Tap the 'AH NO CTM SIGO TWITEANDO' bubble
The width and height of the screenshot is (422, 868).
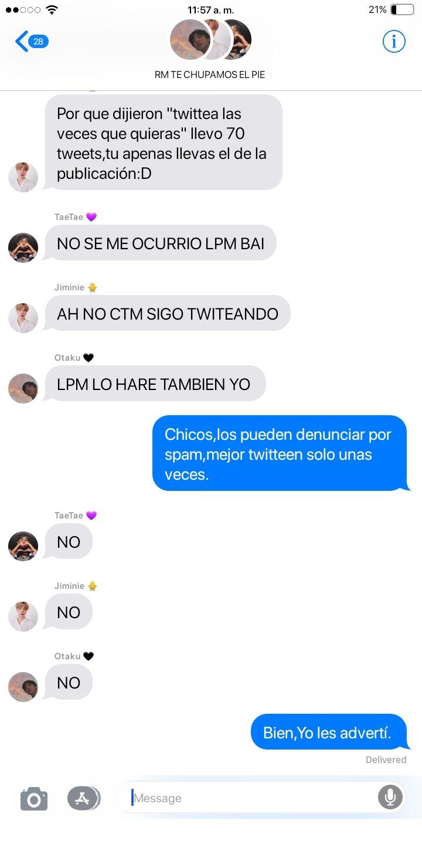(168, 314)
